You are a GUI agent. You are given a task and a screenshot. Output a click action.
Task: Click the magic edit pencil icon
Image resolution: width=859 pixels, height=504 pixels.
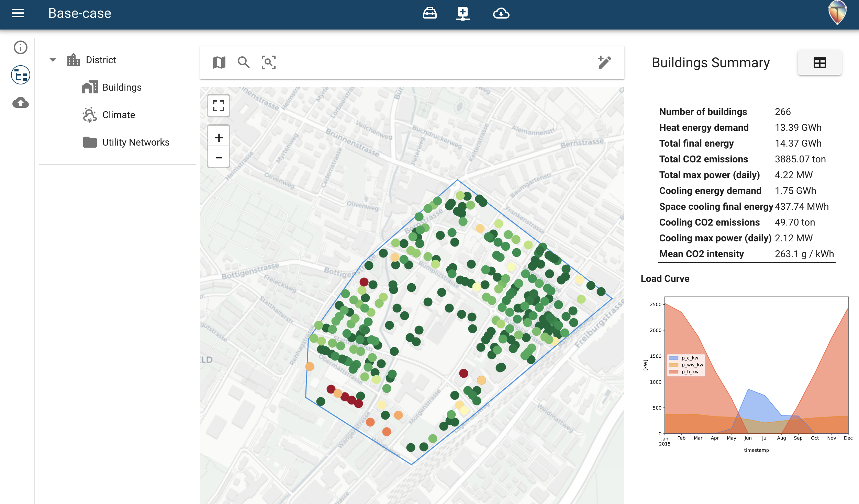click(604, 62)
